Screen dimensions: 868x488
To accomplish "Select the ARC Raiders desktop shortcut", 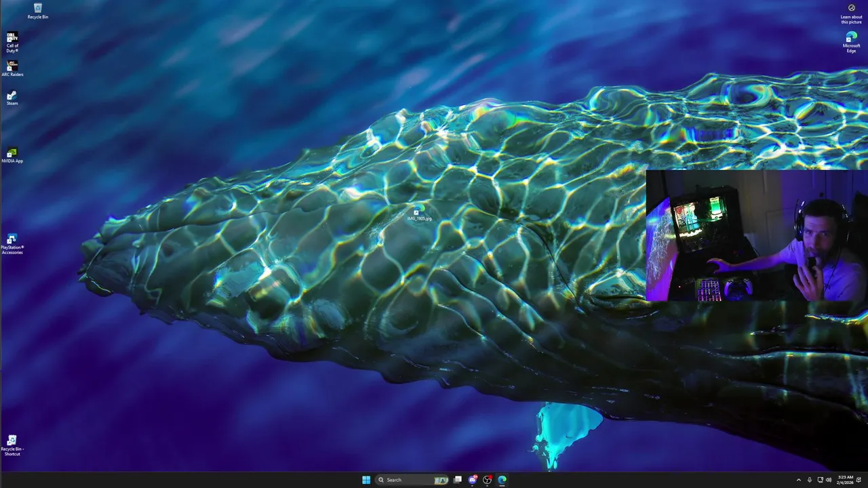I will tap(12, 68).
